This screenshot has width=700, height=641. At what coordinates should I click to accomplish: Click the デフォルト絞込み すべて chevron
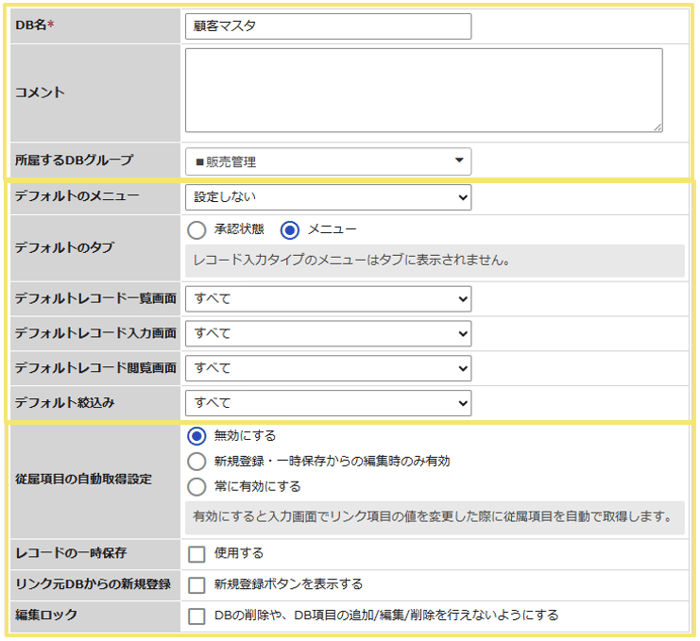click(463, 404)
